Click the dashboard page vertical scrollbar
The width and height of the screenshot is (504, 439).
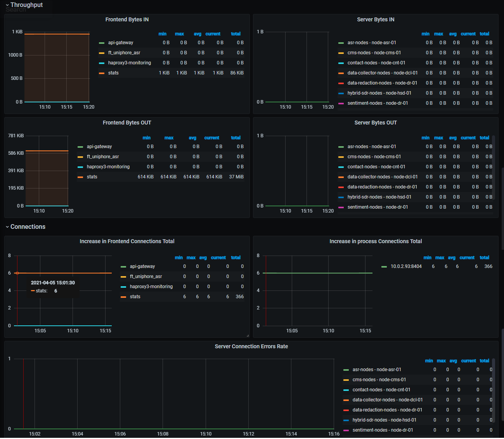(502, 209)
